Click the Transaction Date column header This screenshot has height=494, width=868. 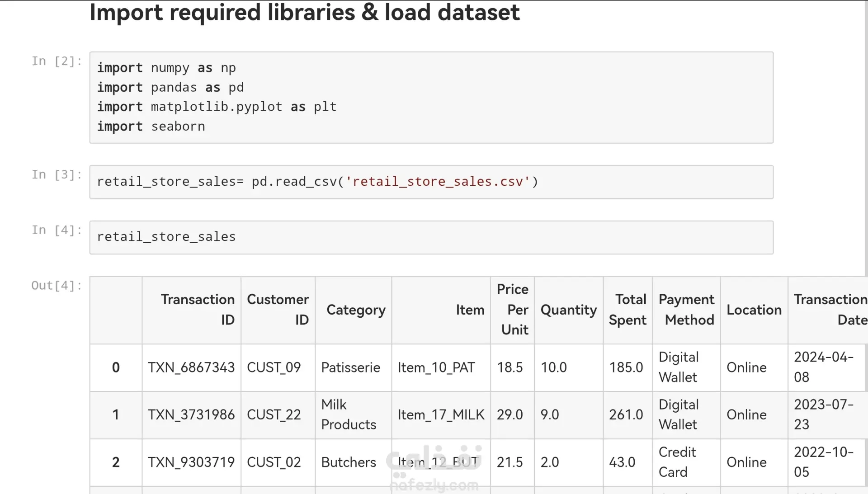coord(828,310)
